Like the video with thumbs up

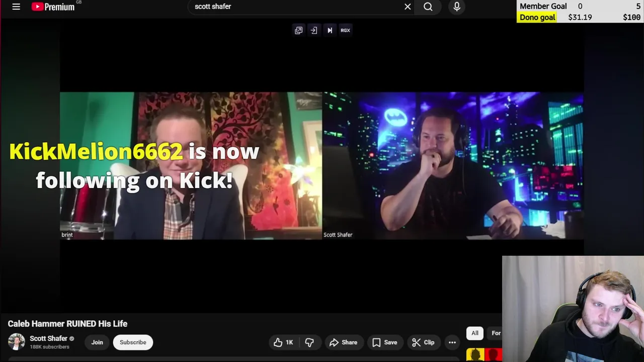tap(283, 342)
